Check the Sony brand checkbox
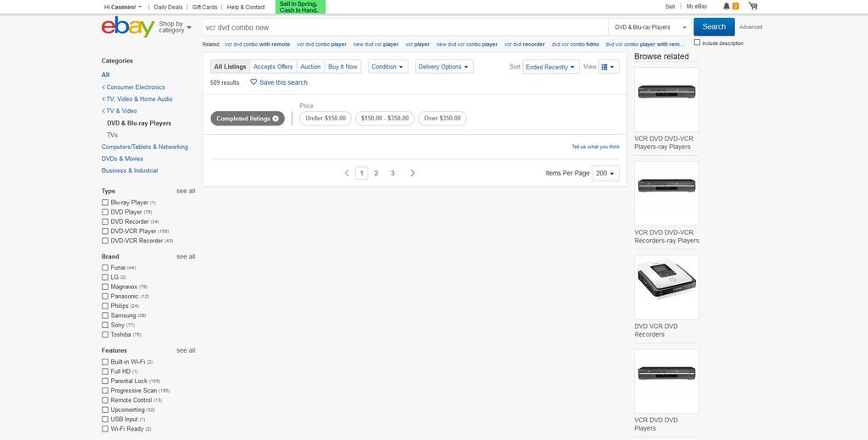This screenshot has width=868, height=440. pos(105,325)
